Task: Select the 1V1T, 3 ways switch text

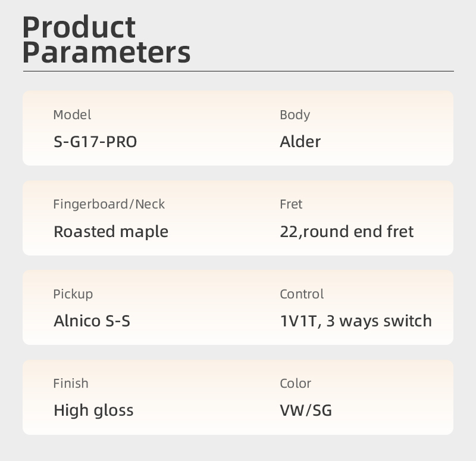Action: point(356,321)
